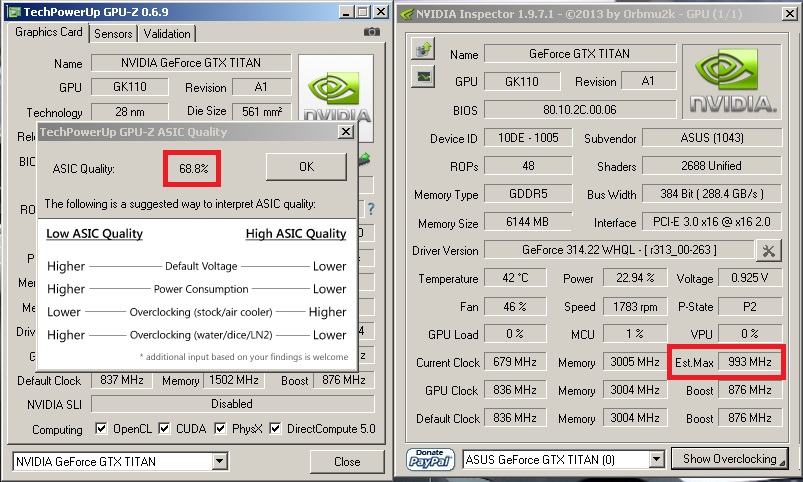
Task: Click the 28 nm Technology field
Action: click(x=130, y=112)
